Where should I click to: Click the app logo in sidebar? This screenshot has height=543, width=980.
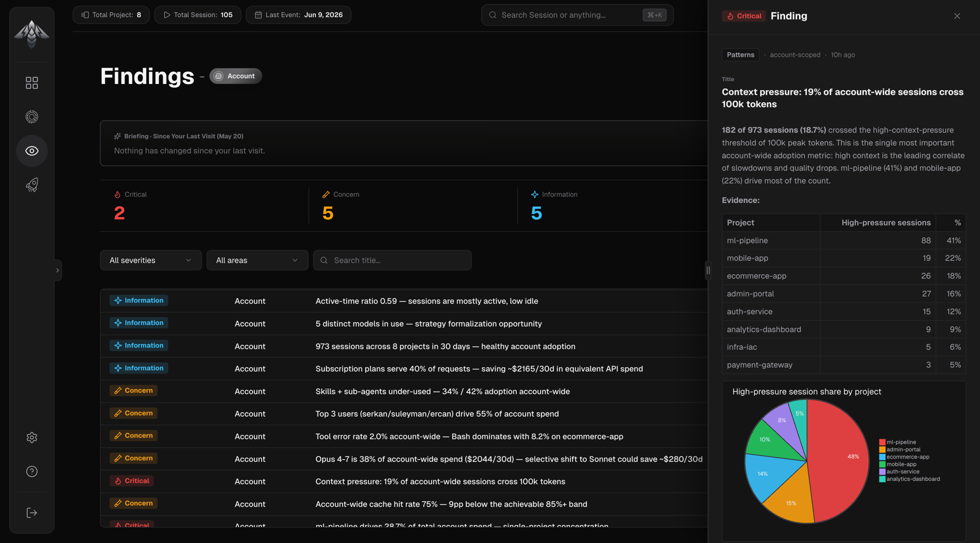[x=32, y=34]
